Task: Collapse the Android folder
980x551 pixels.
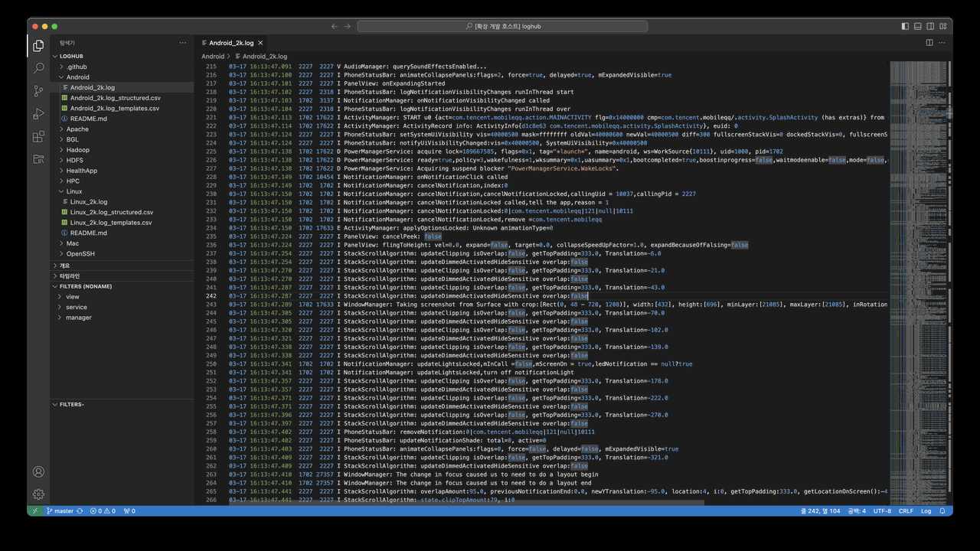Action: (122, 77)
